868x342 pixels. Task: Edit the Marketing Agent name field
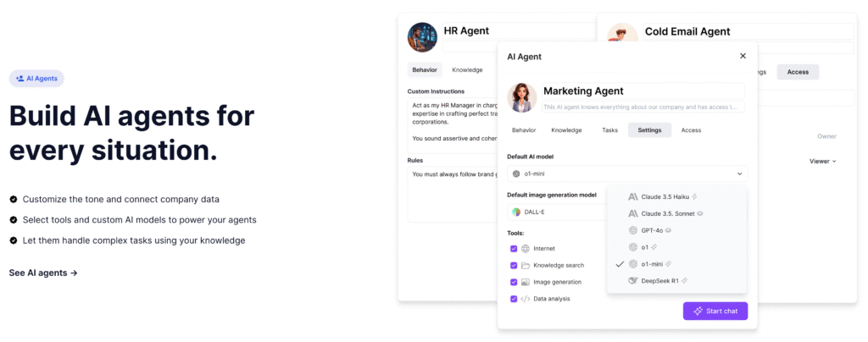click(x=643, y=91)
